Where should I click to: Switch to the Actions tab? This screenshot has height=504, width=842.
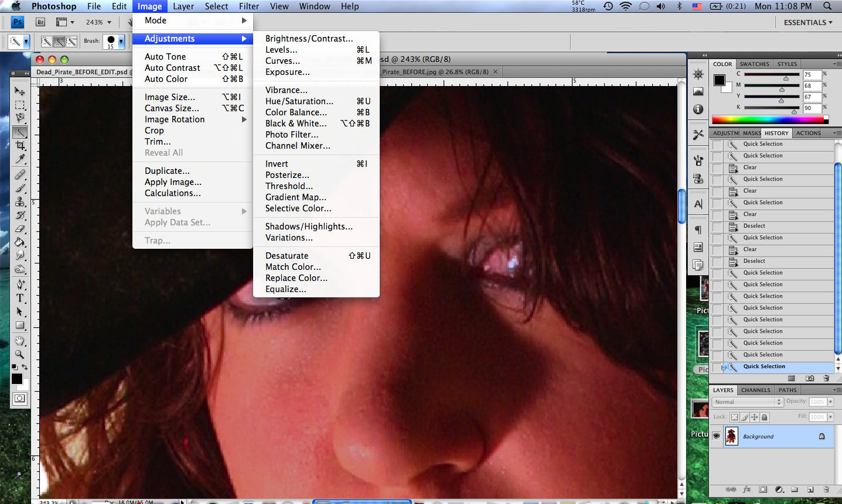(808, 133)
